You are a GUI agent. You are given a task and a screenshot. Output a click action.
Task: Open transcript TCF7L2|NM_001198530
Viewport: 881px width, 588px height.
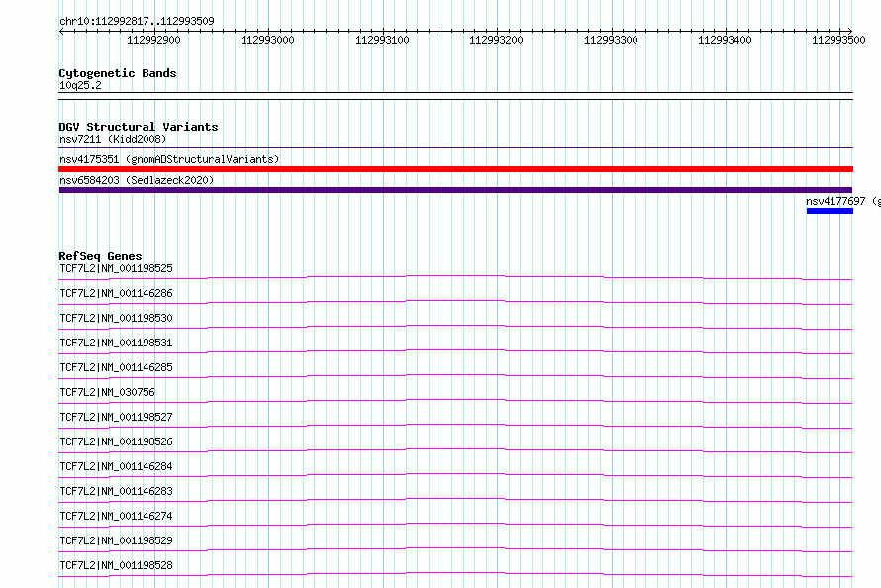pos(116,318)
